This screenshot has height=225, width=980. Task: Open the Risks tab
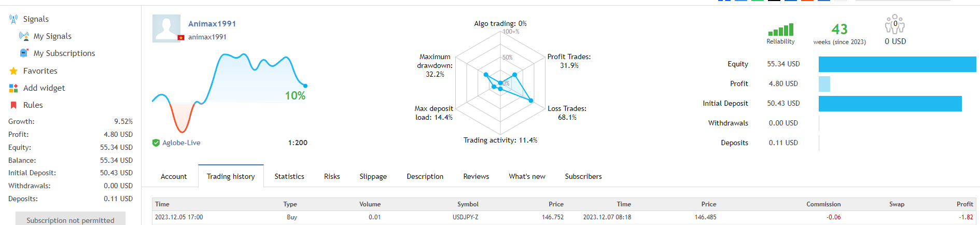(332, 176)
